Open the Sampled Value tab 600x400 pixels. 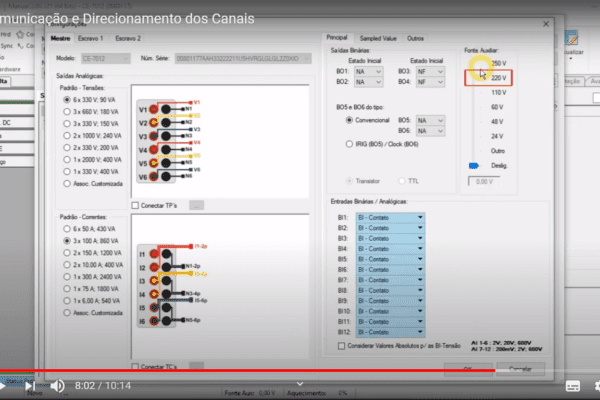pyautogui.click(x=379, y=37)
